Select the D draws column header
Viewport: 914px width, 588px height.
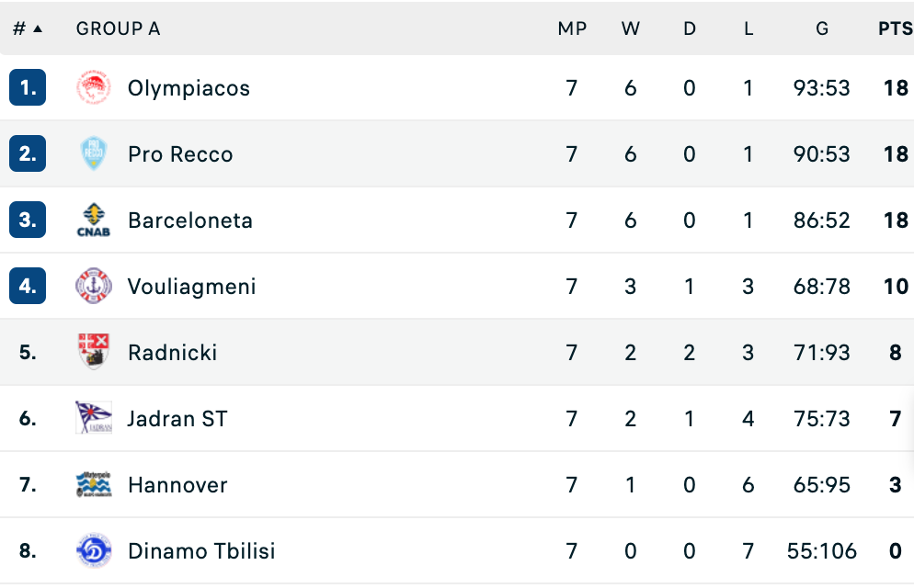click(x=690, y=28)
